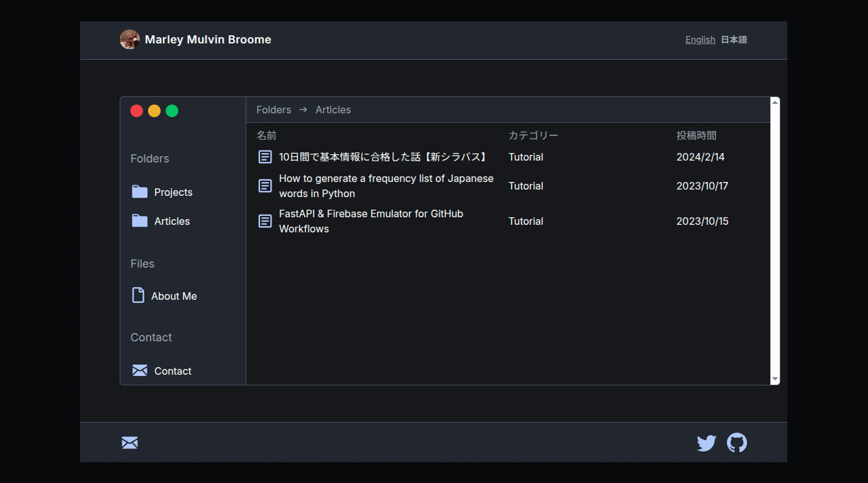Click the document icon beside FastAPI article

tap(265, 221)
